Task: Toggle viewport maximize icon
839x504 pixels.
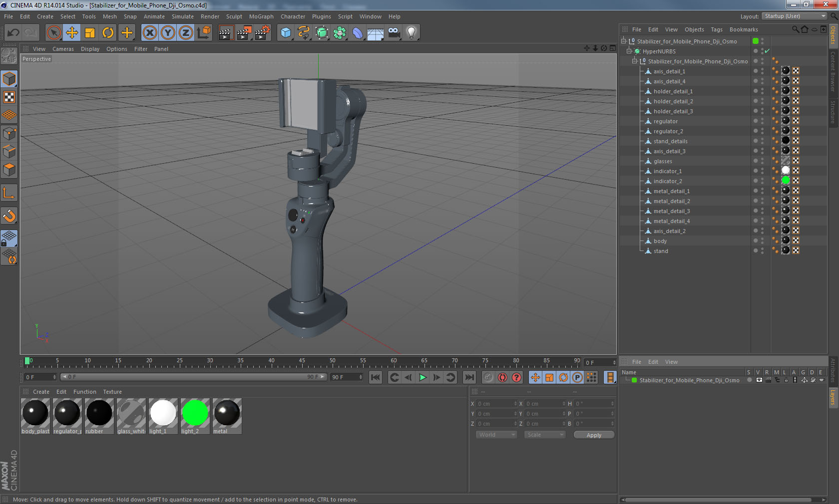Action: pos(612,48)
